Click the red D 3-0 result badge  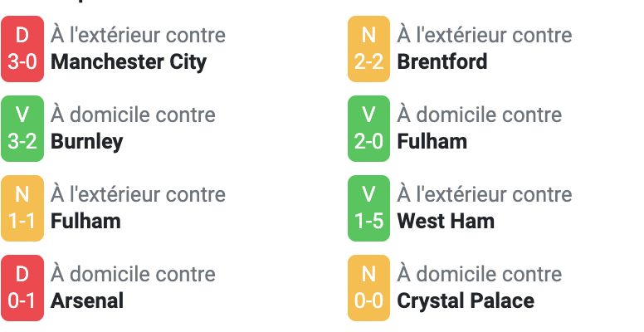[x=22, y=49]
